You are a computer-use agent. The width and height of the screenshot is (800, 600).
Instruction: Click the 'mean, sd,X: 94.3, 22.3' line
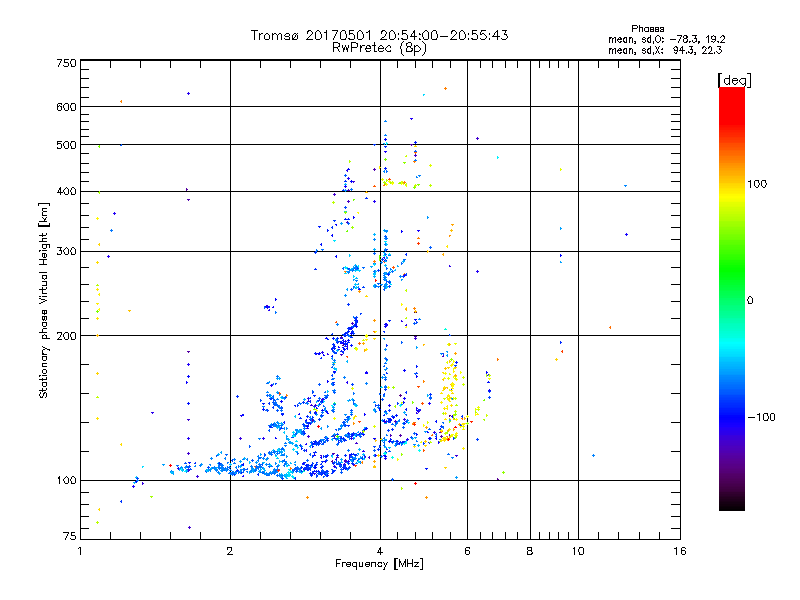tap(665, 50)
